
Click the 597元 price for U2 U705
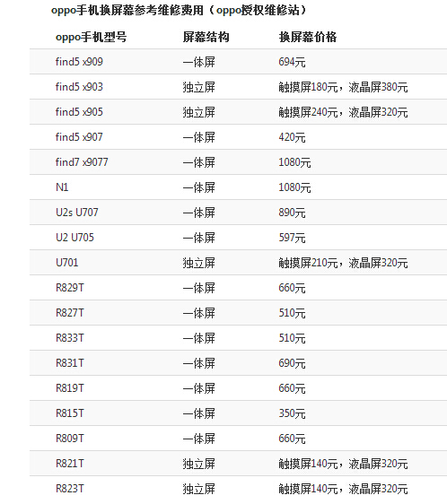click(292, 238)
